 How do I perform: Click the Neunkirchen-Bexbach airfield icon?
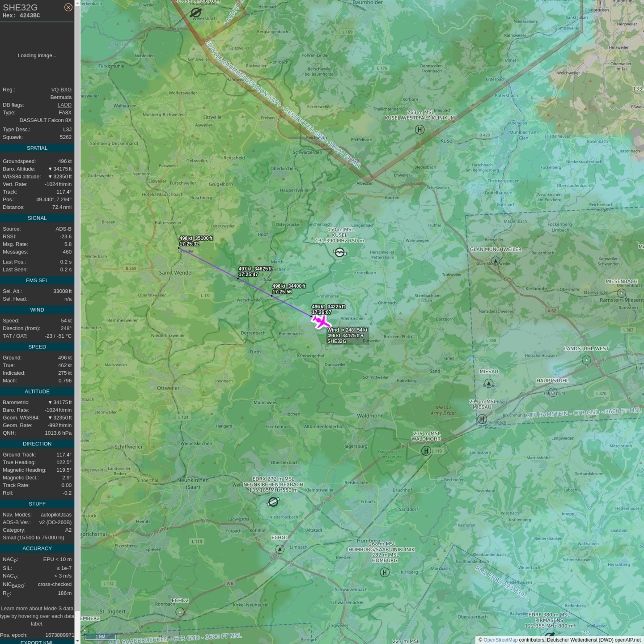pyautogui.click(x=273, y=502)
